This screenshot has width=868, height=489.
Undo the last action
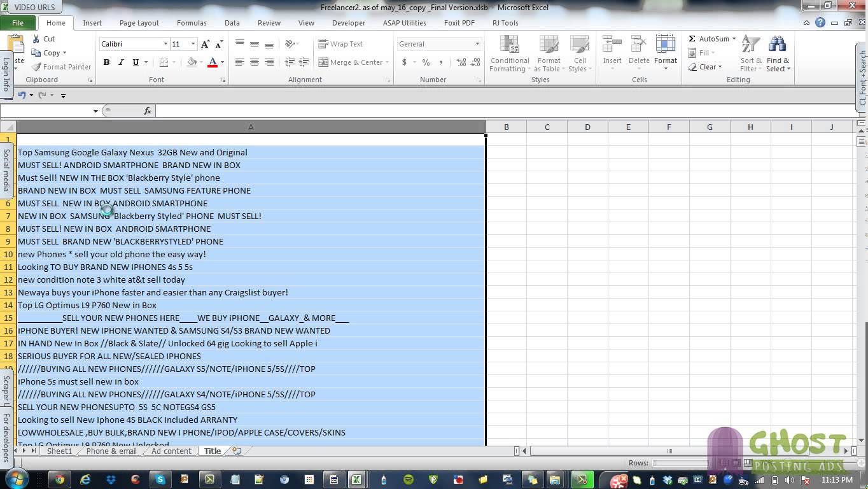coord(22,95)
